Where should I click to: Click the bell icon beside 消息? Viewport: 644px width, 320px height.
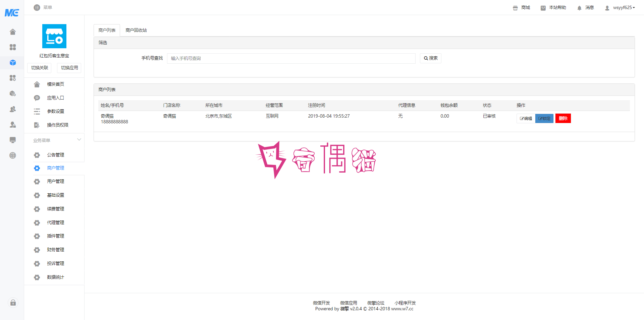(579, 8)
